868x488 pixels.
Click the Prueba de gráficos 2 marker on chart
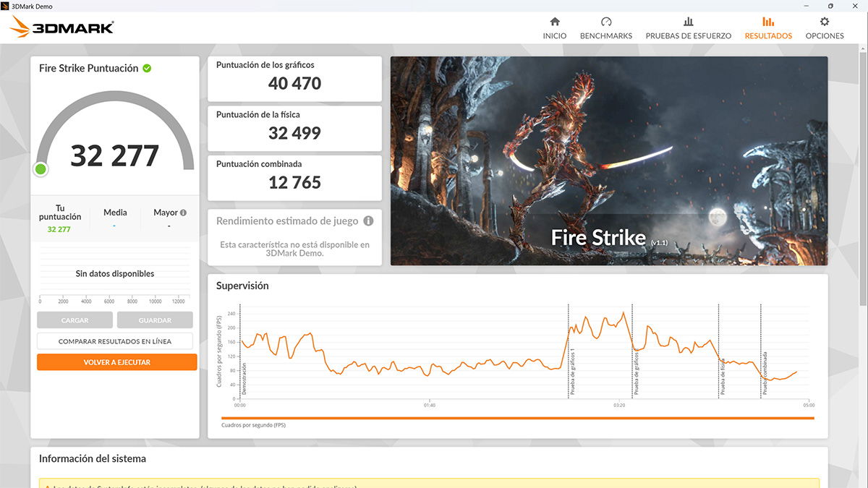tap(637, 372)
